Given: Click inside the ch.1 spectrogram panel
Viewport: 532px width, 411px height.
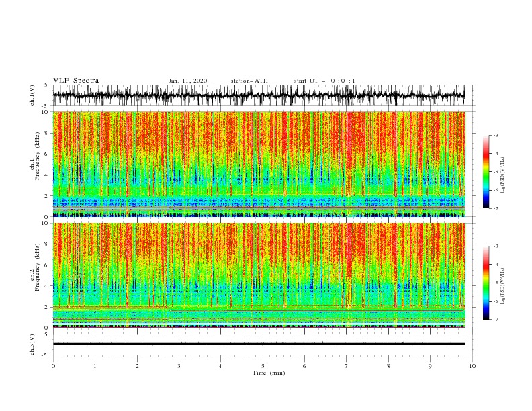Looking at the screenshot, I should pyautogui.click(x=259, y=164).
